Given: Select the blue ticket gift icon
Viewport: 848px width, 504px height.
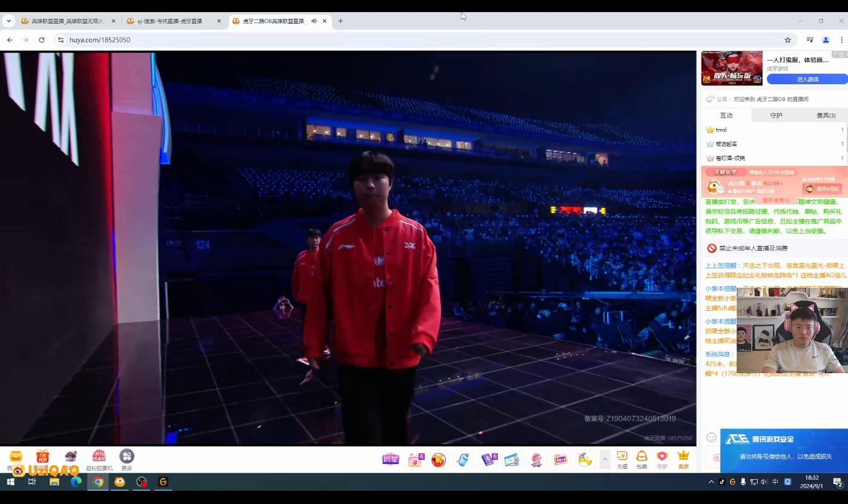Looking at the screenshot, I should (512, 460).
